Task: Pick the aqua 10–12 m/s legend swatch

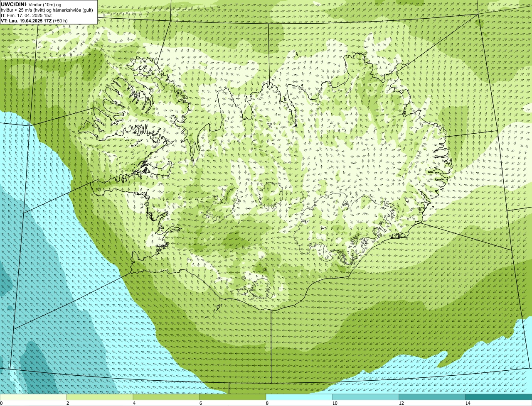Action: (x=366, y=397)
